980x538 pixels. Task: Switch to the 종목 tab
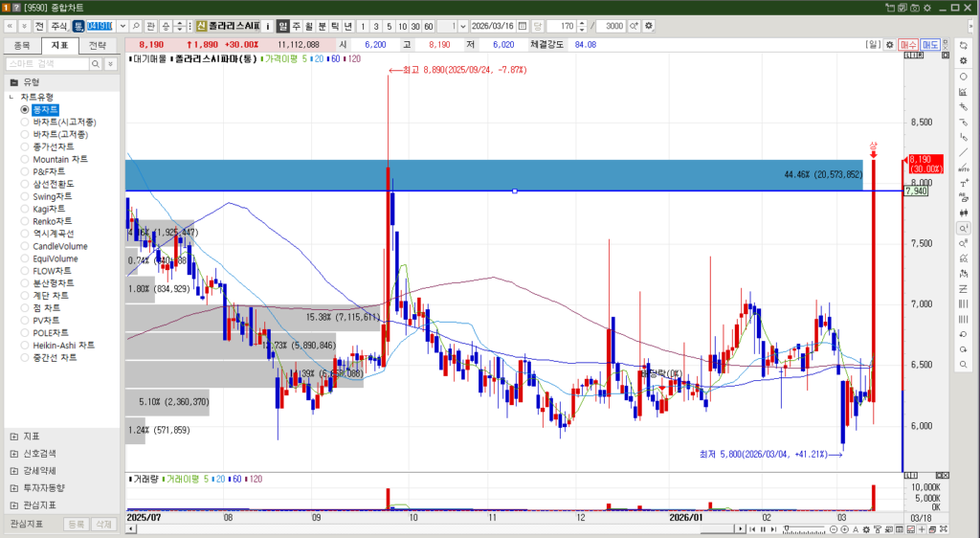23,45
